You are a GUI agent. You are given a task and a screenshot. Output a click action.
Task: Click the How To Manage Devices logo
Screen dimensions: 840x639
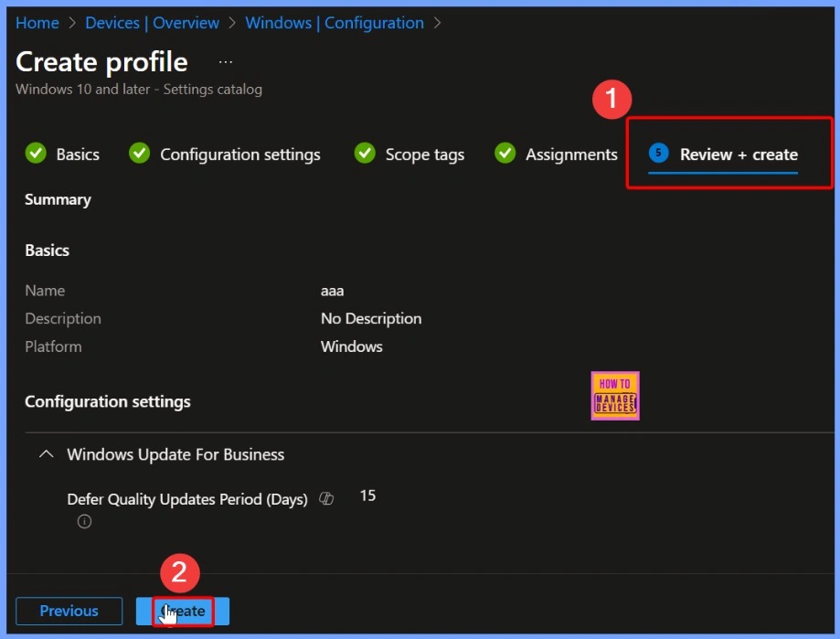click(x=615, y=396)
